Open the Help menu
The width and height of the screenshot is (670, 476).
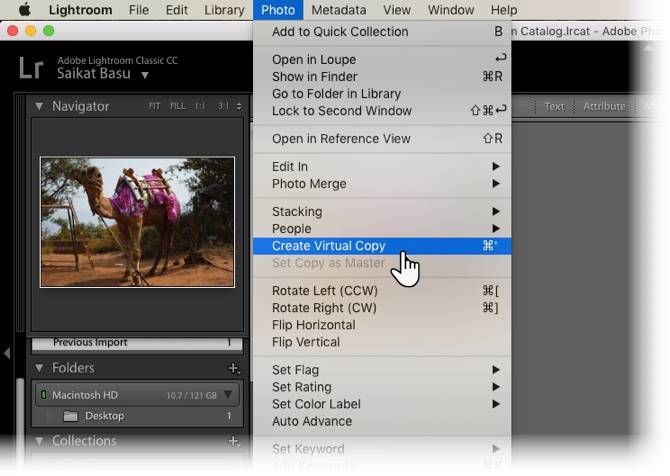pos(504,10)
